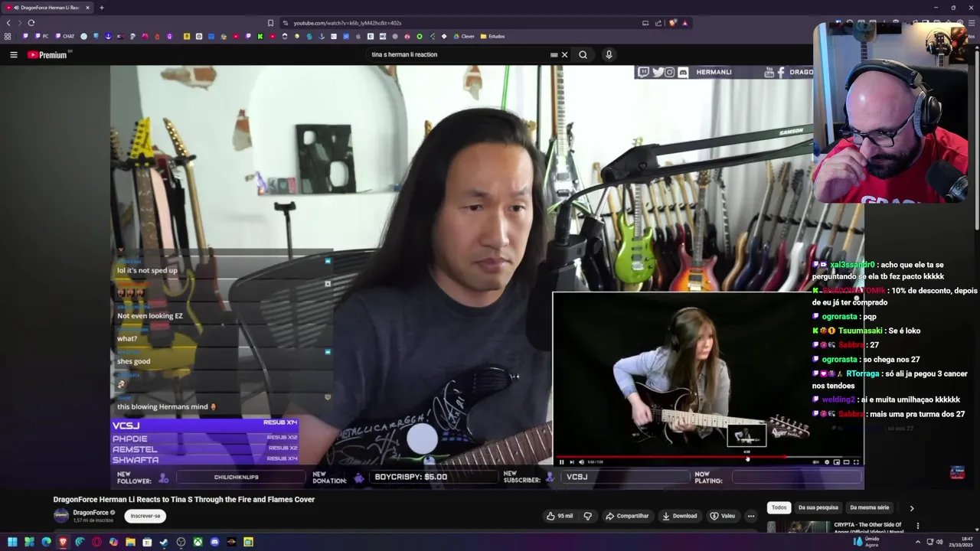
Task: Open volume control in system tray
Action: click(940, 542)
